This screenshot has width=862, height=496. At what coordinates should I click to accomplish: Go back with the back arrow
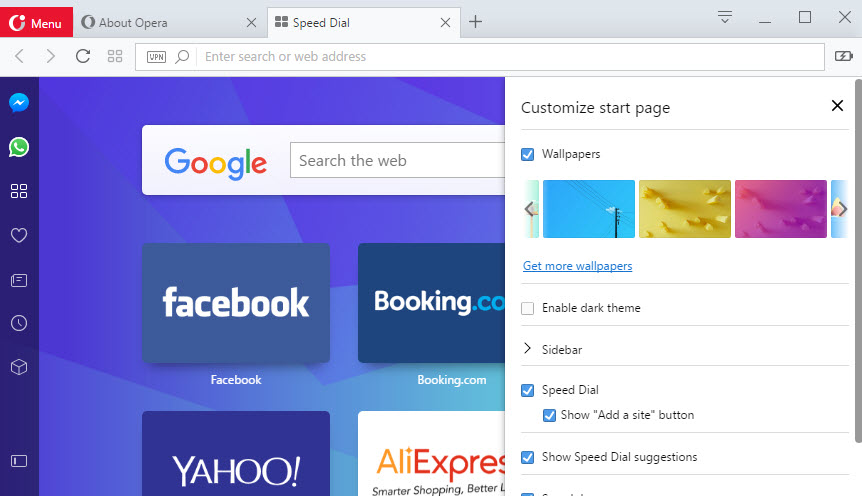pos(19,56)
